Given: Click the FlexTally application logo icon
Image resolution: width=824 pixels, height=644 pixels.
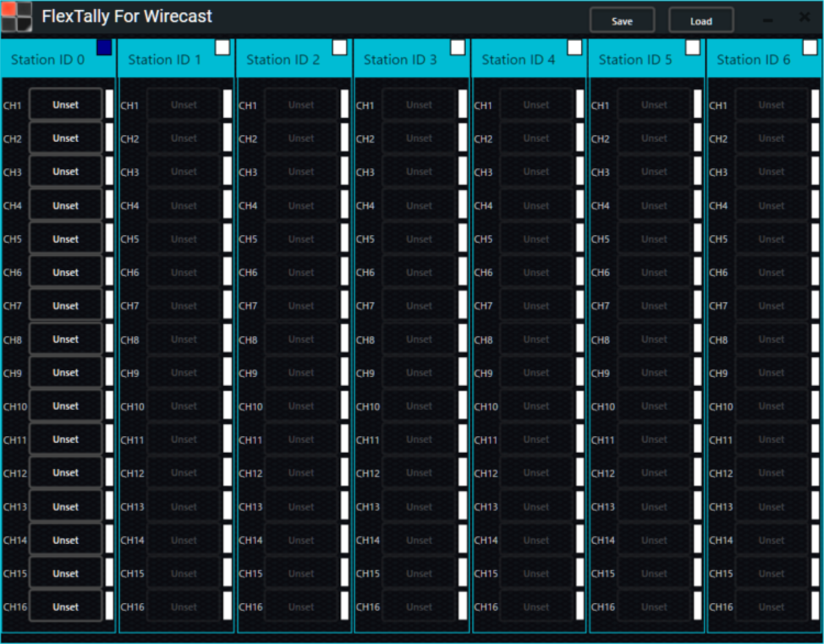Looking at the screenshot, I should tap(18, 17).
